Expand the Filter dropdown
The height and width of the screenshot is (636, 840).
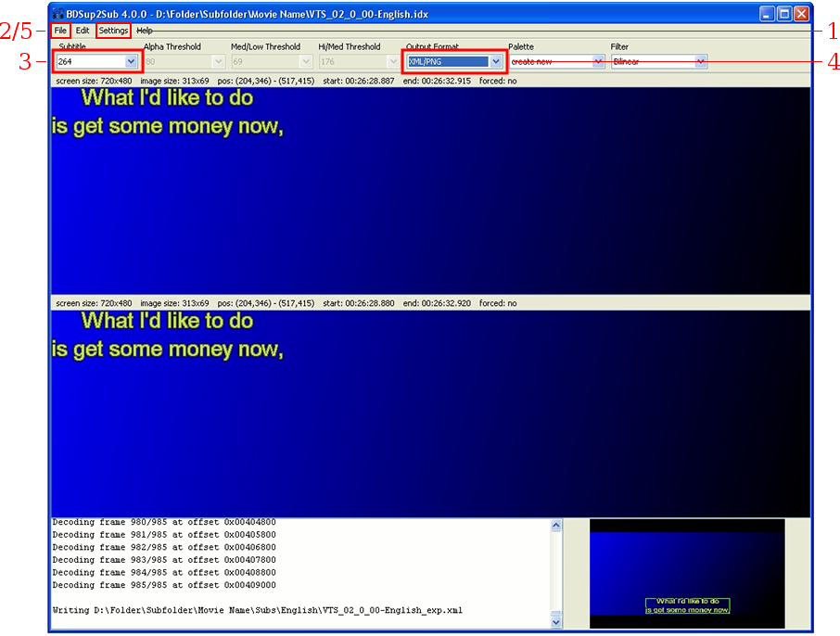click(x=701, y=61)
